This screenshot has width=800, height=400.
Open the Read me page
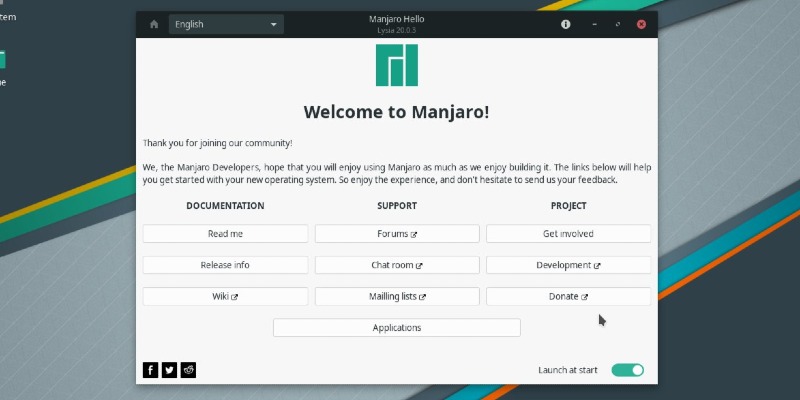pyautogui.click(x=225, y=234)
